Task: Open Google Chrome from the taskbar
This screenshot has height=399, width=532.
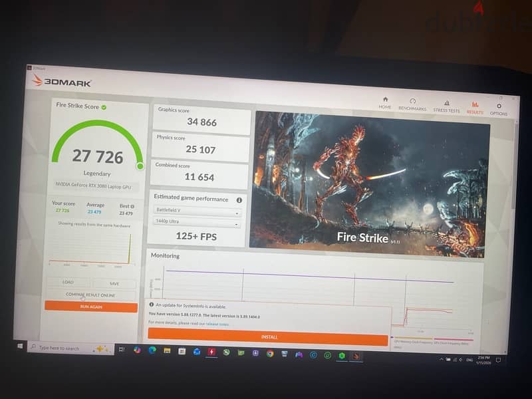Action: [270, 354]
